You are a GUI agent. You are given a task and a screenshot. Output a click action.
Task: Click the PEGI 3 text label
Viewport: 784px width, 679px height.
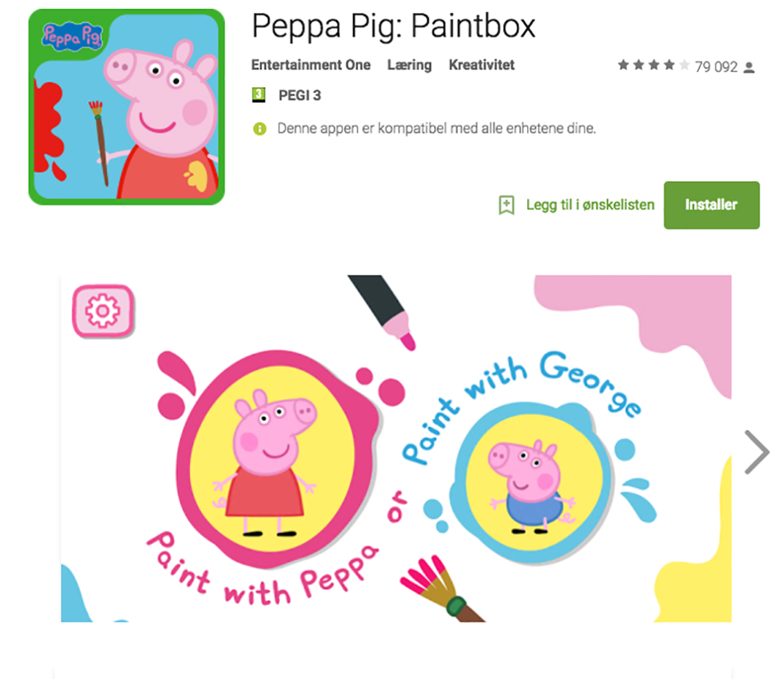(300, 95)
